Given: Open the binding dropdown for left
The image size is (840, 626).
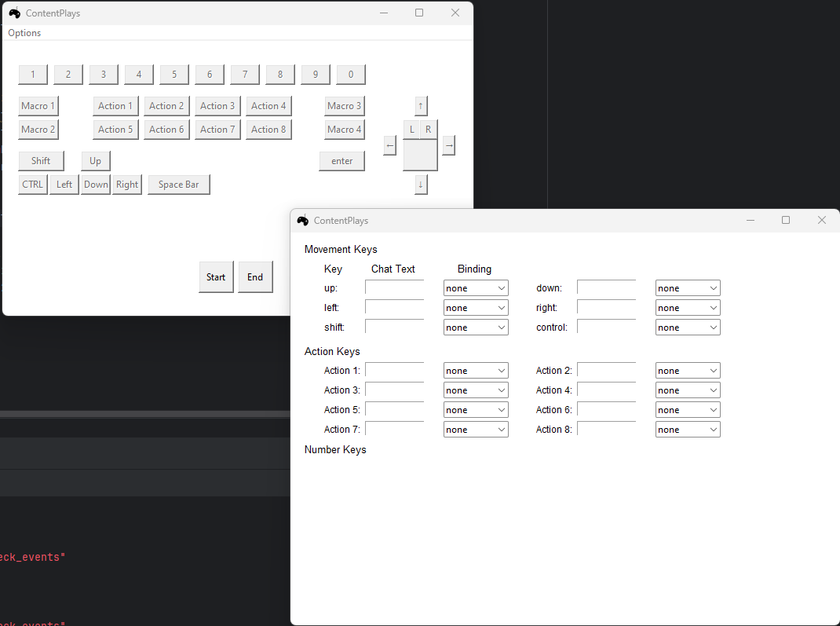Looking at the screenshot, I should 476,308.
